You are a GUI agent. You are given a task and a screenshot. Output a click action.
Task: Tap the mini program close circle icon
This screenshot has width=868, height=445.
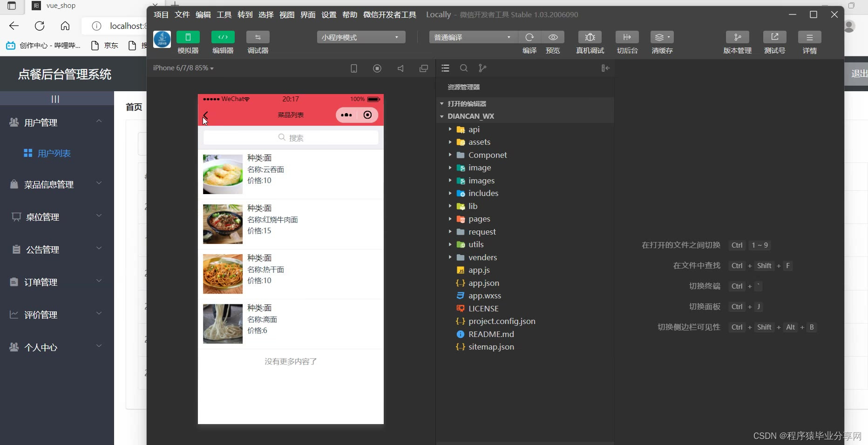(x=367, y=115)
